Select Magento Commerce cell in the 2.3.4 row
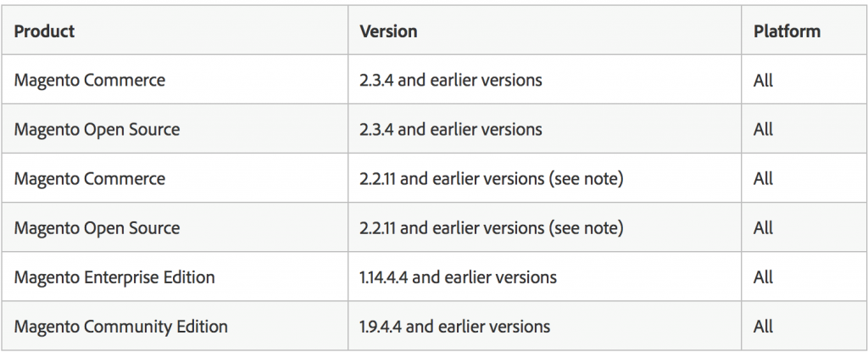The width and height of the screenshot is (868, 352). [175, 79]
